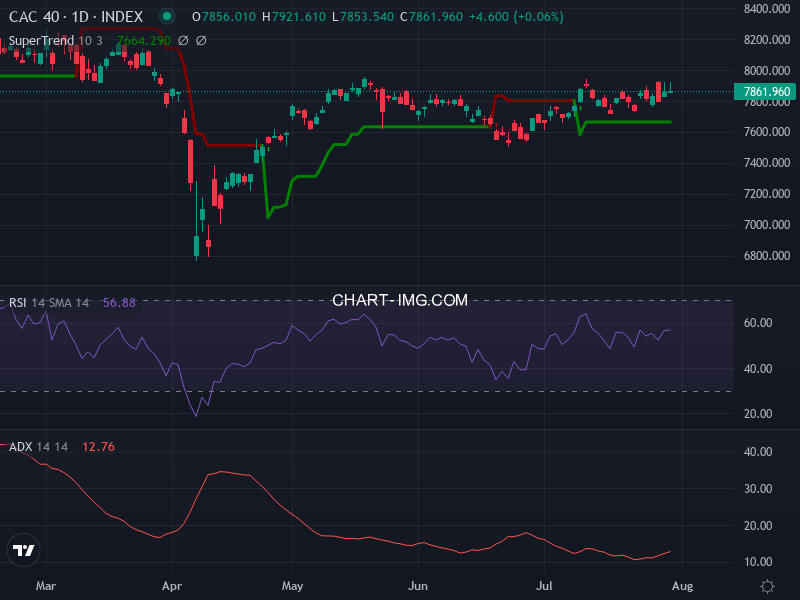
Task: Click the ADX parameters 14 14
Action: [52, 447]
